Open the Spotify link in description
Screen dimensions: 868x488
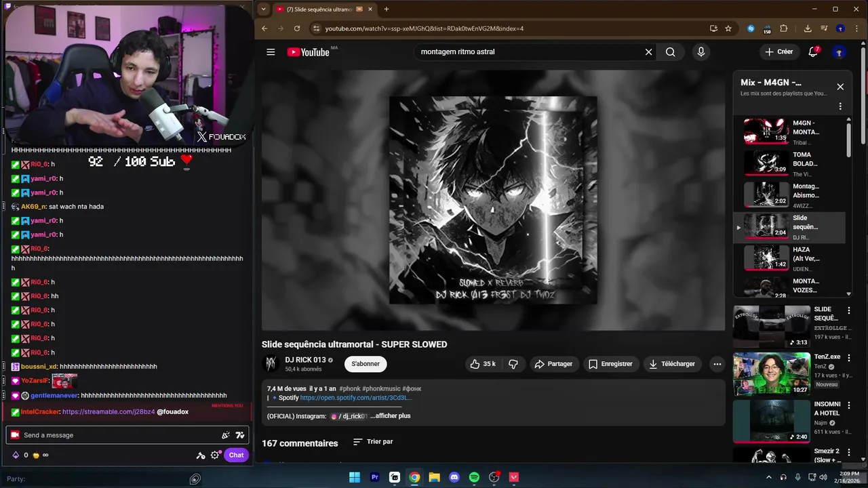click(356, 398)
